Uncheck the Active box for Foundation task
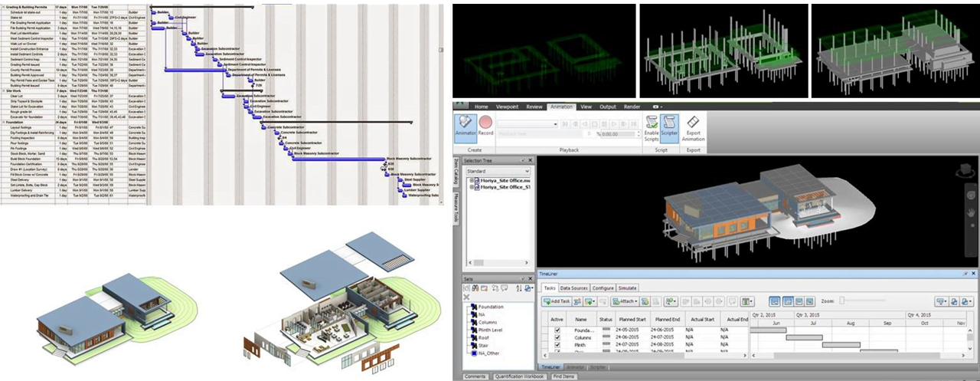 pos(557,330)
